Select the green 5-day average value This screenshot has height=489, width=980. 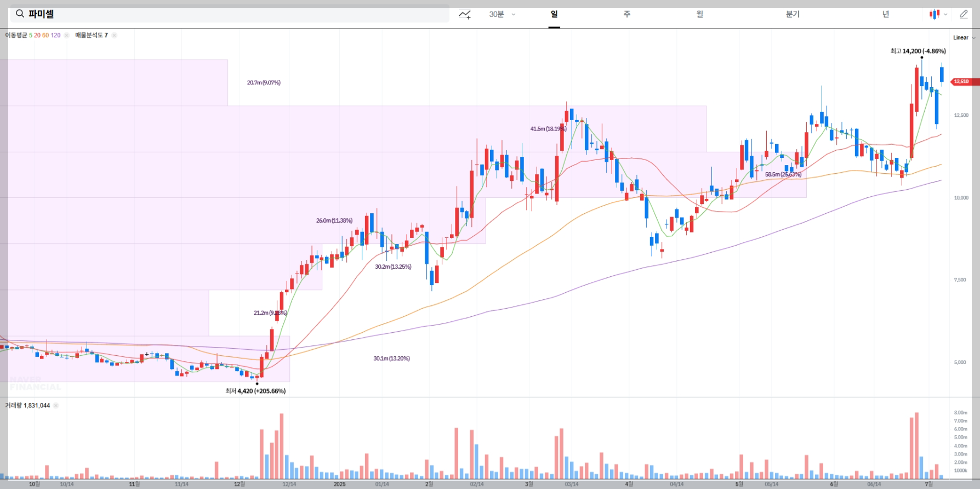click(31, 35)
